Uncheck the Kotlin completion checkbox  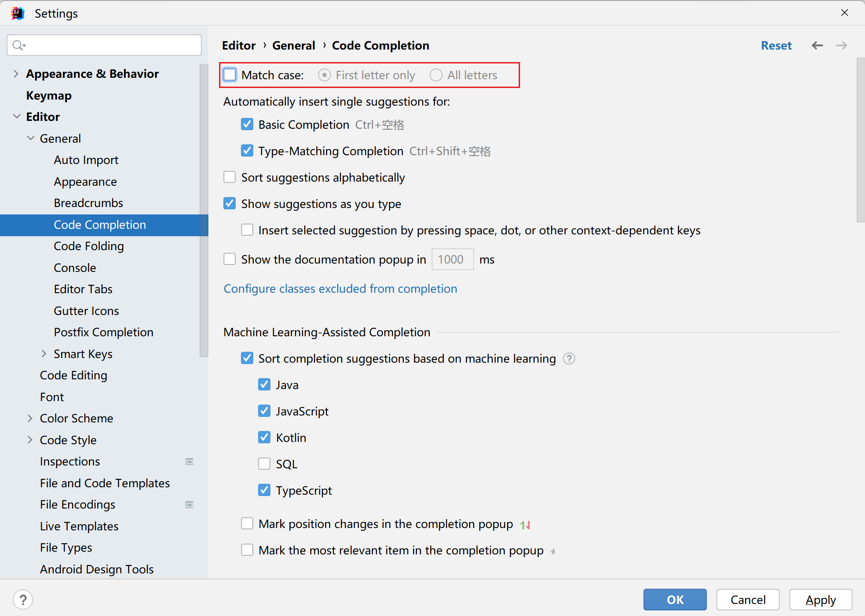point(264,437)
